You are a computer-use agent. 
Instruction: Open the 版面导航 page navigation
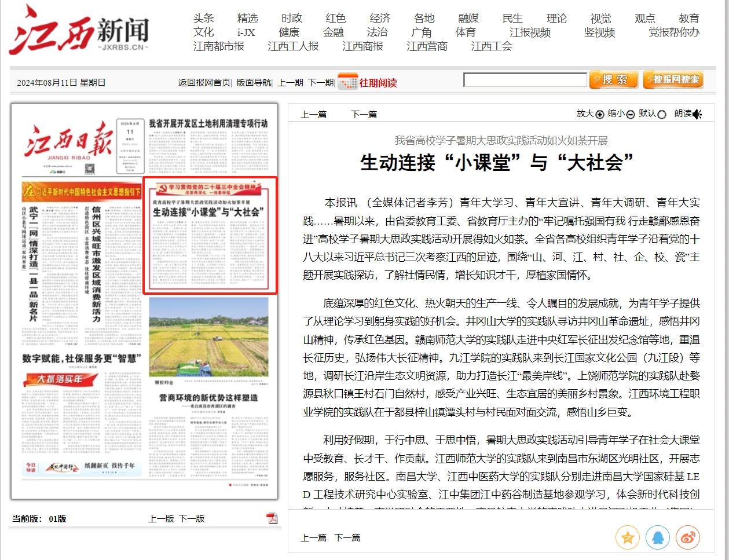(x=253, y=83)
